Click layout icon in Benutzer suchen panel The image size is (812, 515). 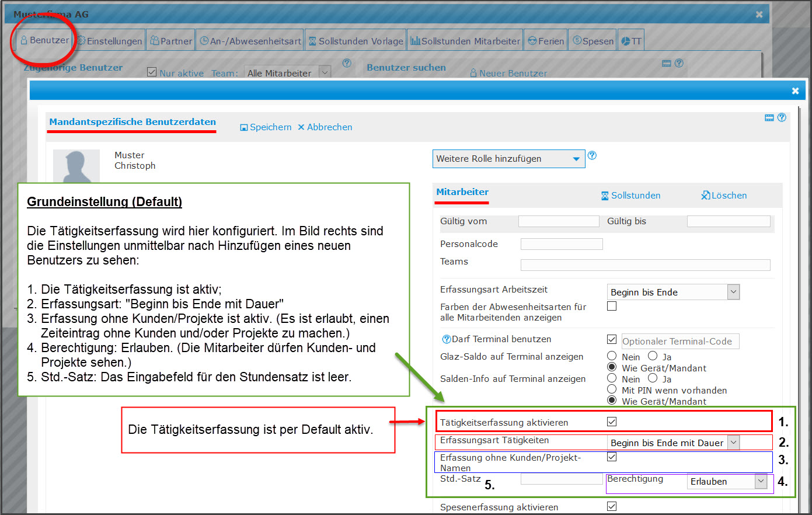pos(667,63)
